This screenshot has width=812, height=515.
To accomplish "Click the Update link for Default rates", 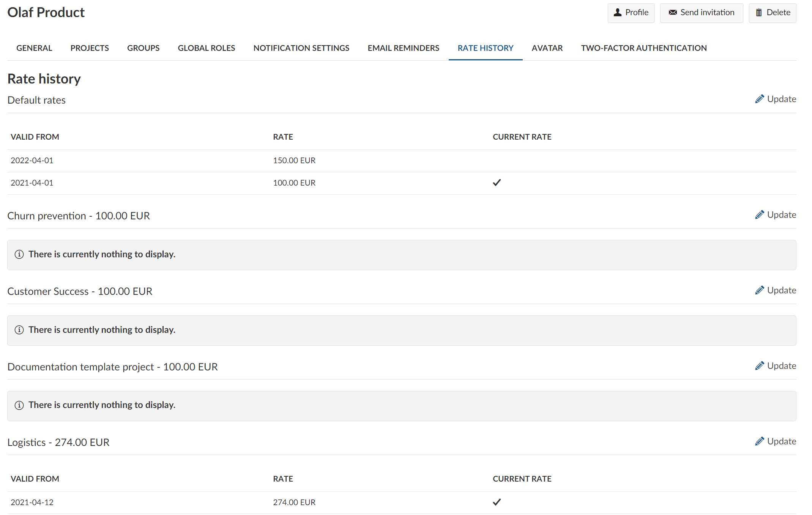I will [x=776, y=99].
